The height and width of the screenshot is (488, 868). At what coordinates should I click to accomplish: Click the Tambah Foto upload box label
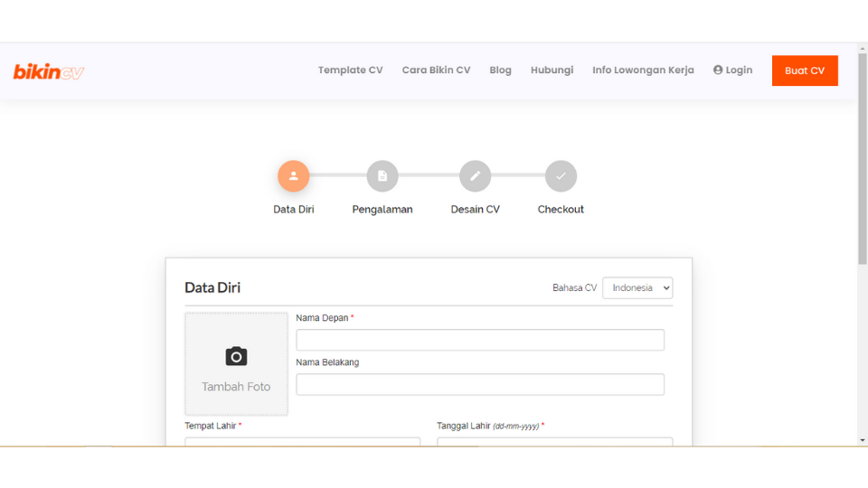point(236,387)
